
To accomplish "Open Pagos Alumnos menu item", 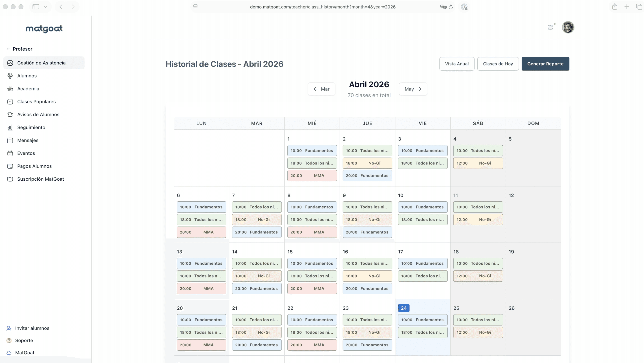I will (44, 166).
